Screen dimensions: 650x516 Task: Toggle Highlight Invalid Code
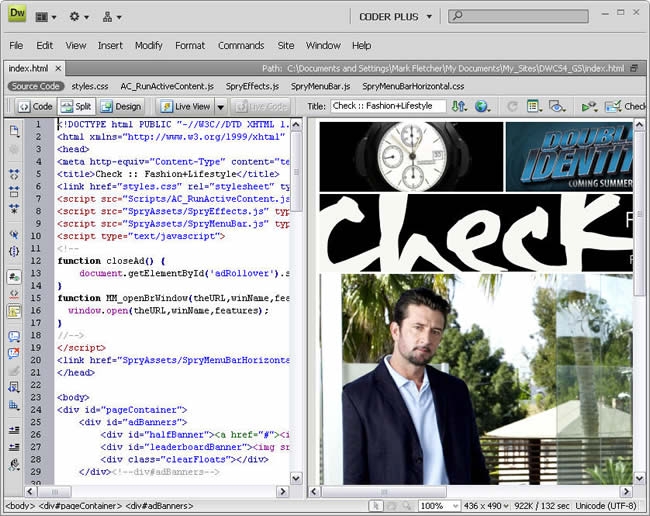coord(14,294)
